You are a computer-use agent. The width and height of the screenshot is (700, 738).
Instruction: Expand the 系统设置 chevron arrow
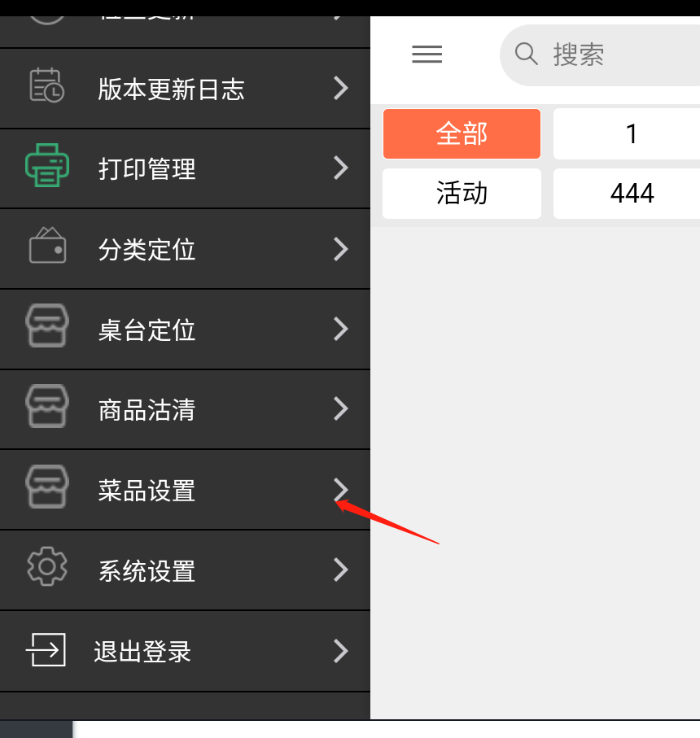(x=340, y=570)
